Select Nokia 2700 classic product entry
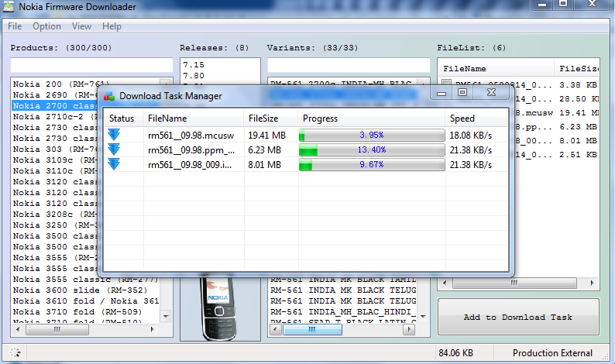 click(x=55, y=106)
